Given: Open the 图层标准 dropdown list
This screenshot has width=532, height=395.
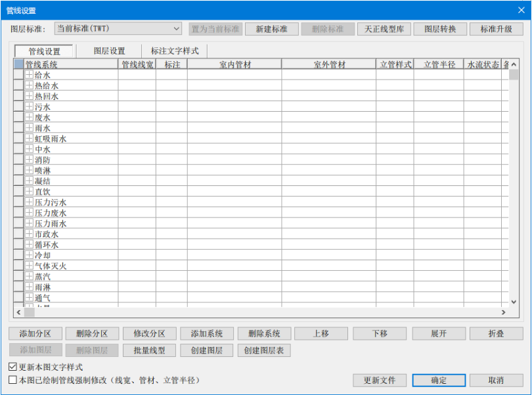Looking at the screenshot, I should 175,28.
